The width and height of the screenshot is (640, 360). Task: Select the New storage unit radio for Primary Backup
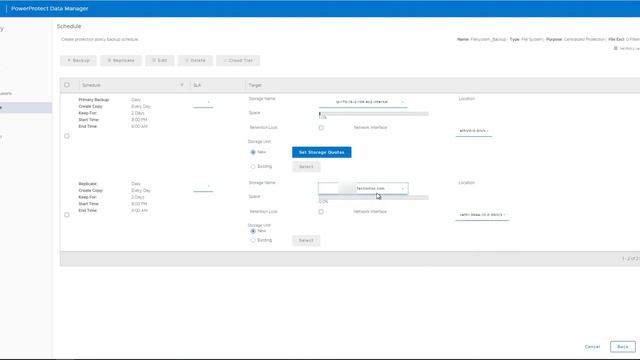tap(253, 152)
